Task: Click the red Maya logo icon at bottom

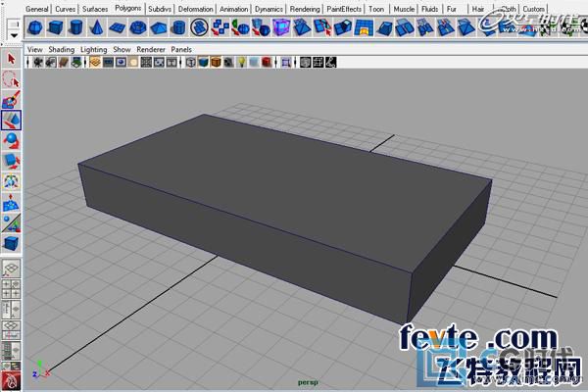Action: [11, 381]
